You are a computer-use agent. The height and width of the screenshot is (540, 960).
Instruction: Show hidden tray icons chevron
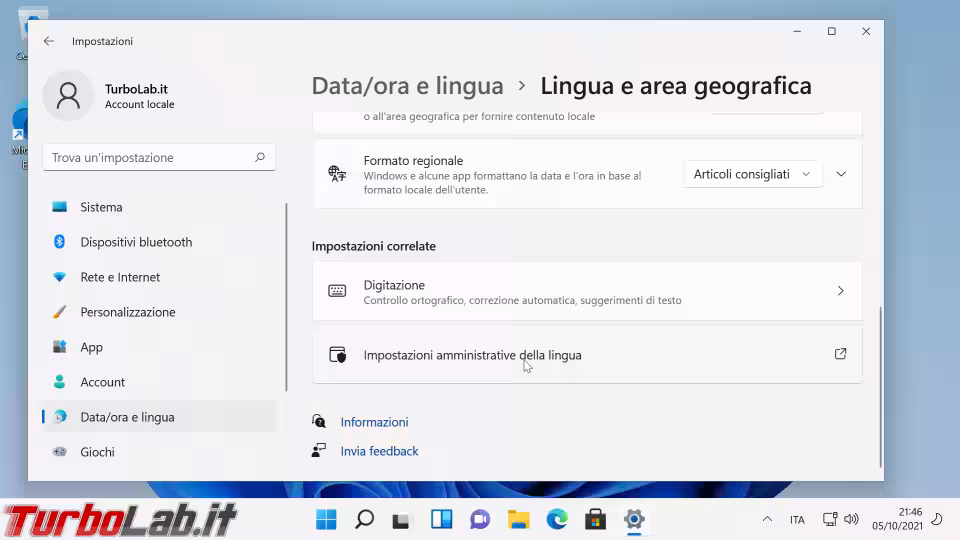pyautogui.click(x=767, y=519)
